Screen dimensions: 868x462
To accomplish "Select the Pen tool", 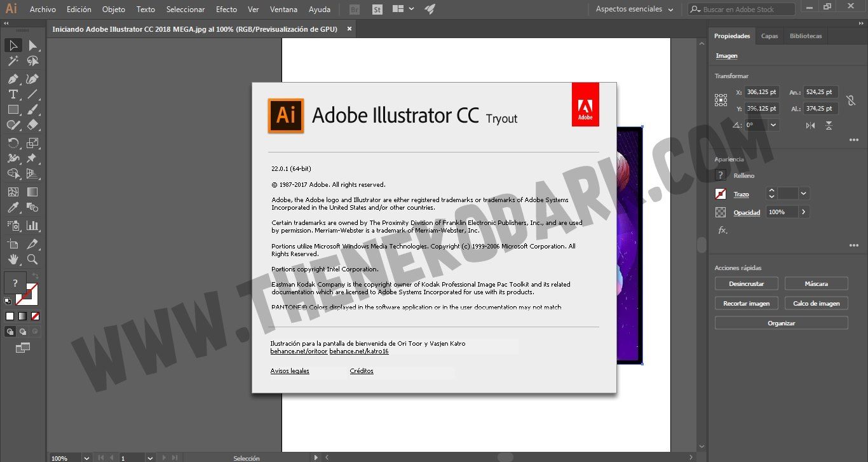I will tap(13, 79).
